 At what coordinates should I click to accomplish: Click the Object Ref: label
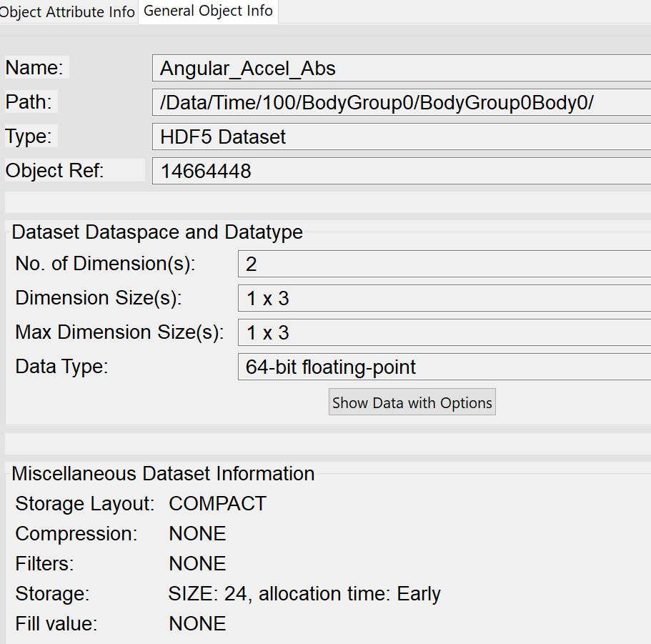pos(54,170)
